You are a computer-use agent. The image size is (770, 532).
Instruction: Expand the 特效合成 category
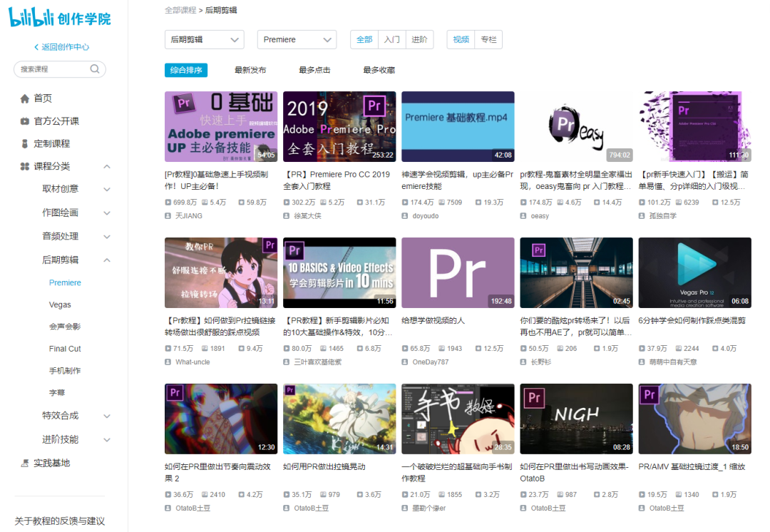click(x=106, y=416)
